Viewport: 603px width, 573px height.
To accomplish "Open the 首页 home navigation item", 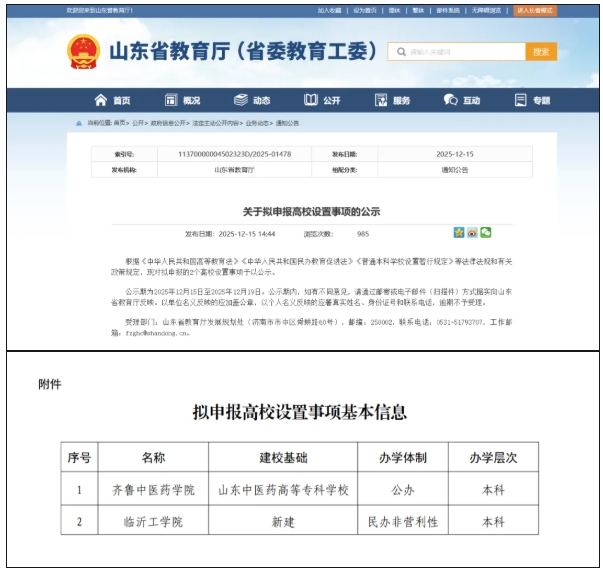I will (x=112, y=100).
